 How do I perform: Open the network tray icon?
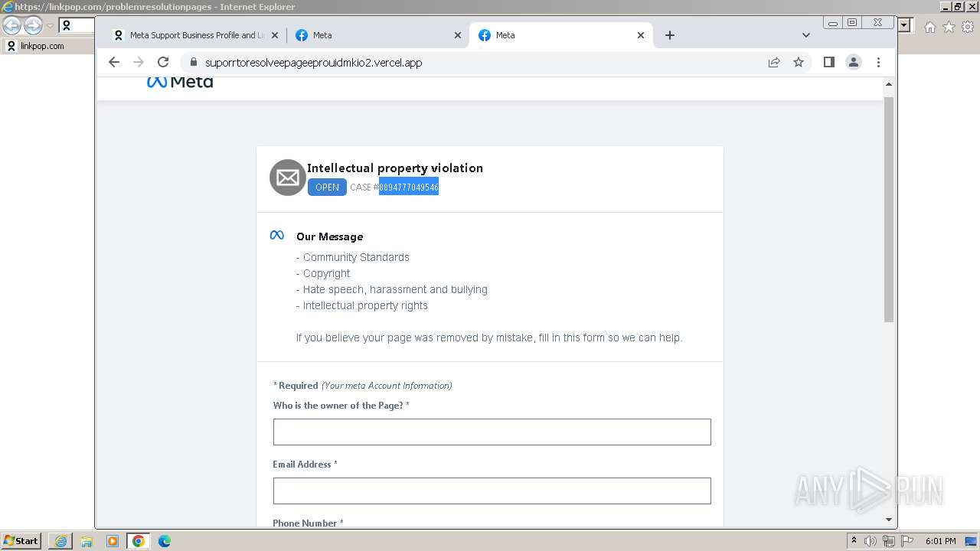(888, 541)
